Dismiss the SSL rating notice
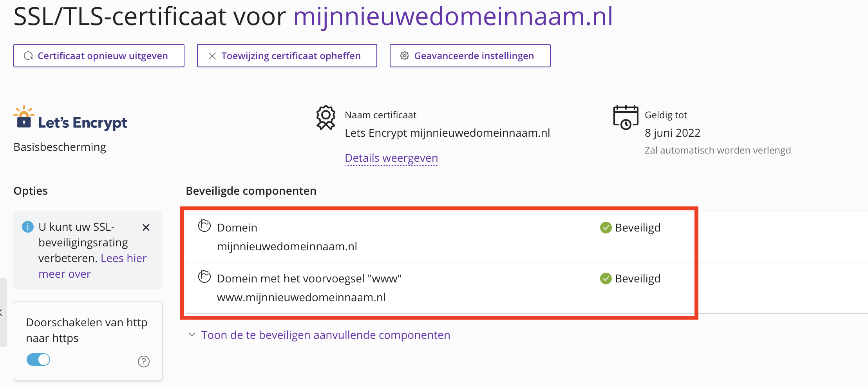Viewport: 868px width, 387px height. coord(146,228)
